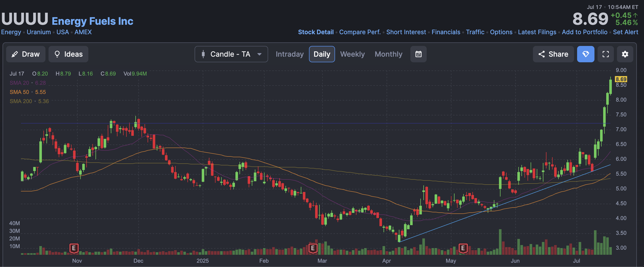Click the L 8.16 low value in legend
Screen dimensions: 644x267
coord(86,74)
